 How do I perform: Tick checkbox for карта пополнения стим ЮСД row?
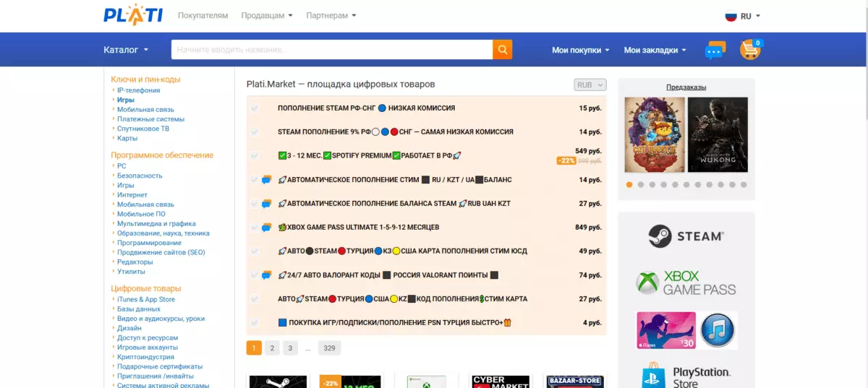coord(255,251)
